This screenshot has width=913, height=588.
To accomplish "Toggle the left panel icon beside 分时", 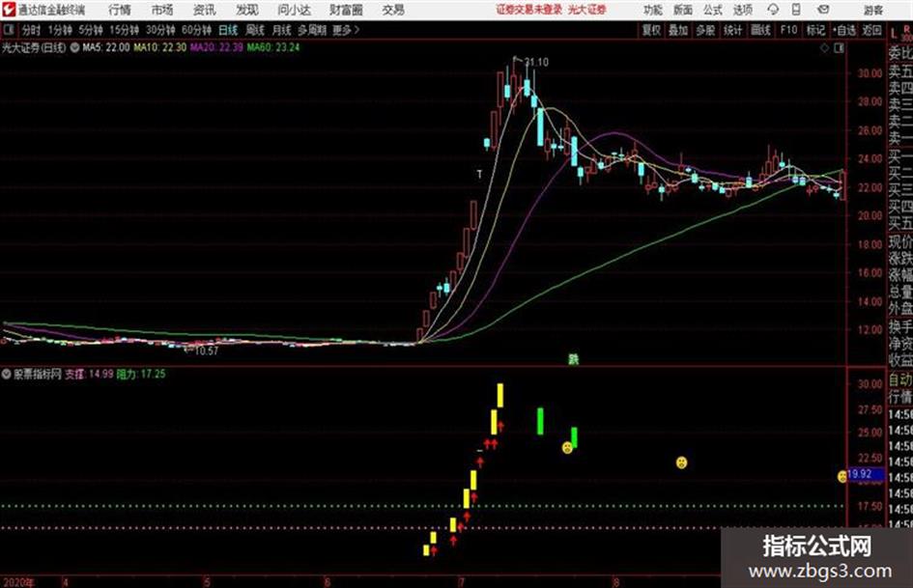I will click(9, 30).
